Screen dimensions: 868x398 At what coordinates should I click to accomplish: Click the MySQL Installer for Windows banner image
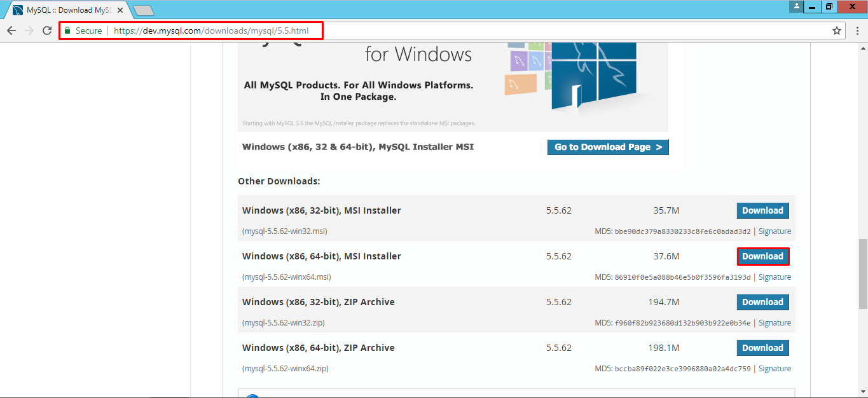453,87
